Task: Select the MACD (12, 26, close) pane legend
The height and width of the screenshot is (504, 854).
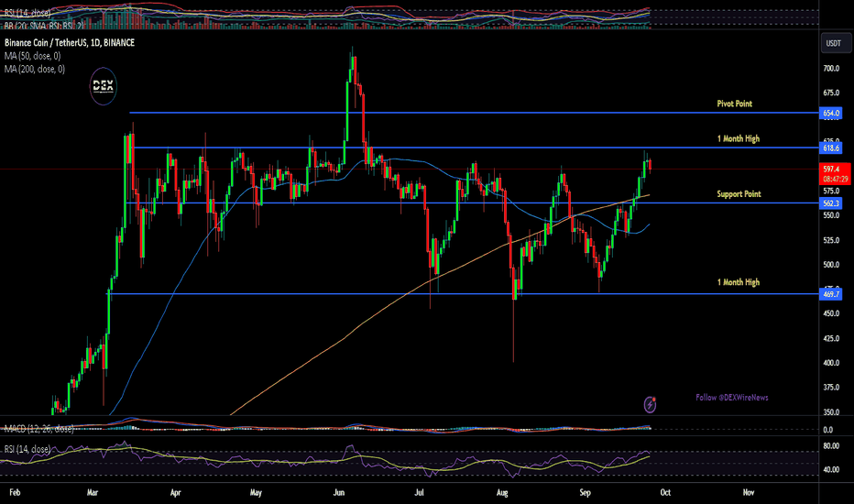Action: [38, 429]
